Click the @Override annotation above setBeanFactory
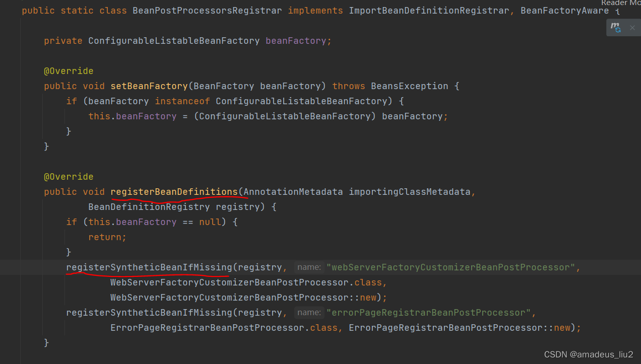The width and height of the screenshot is (641, 364). [69, 71]
